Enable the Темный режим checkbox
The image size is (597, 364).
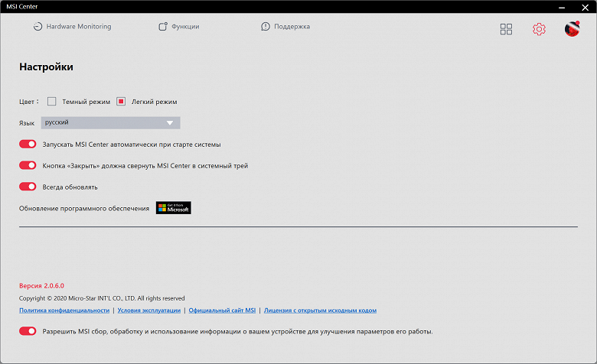[x=52, y=101]
